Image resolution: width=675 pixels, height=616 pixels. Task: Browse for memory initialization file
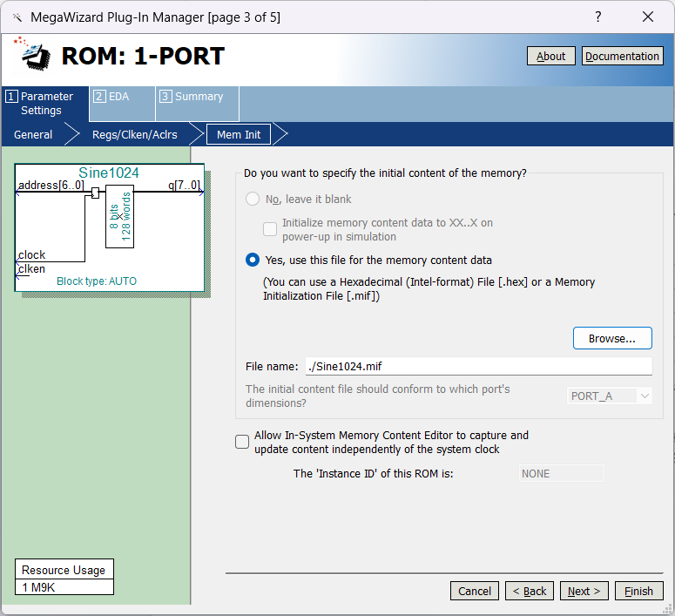pos(612,339)
